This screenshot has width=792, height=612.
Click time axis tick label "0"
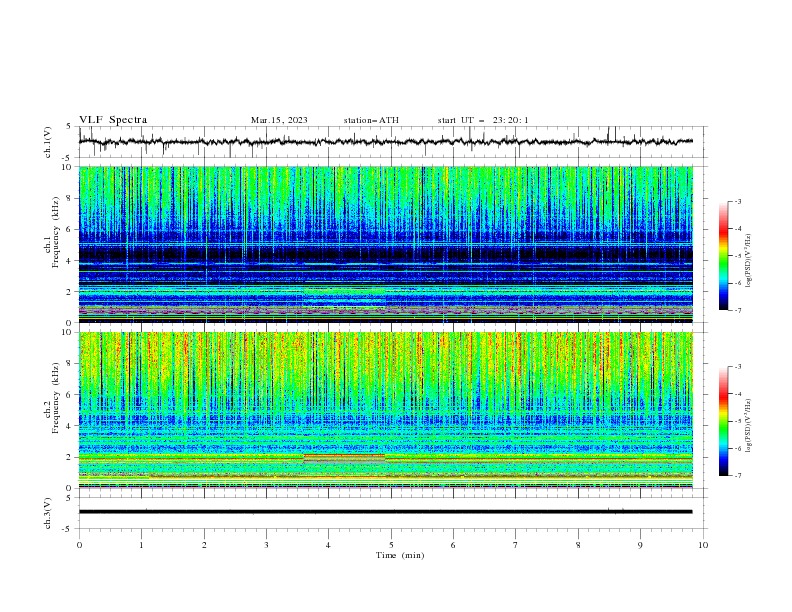tap(79, 545)
